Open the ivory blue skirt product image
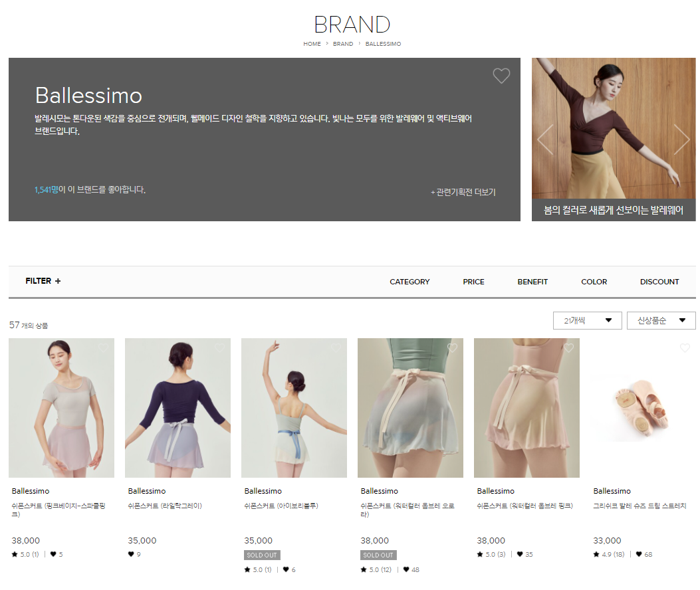 [294, 407]
